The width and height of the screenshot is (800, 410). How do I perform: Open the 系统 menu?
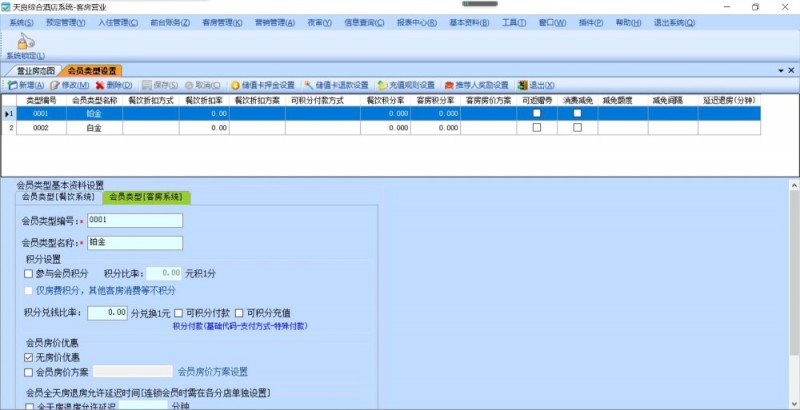pos(21,22)
